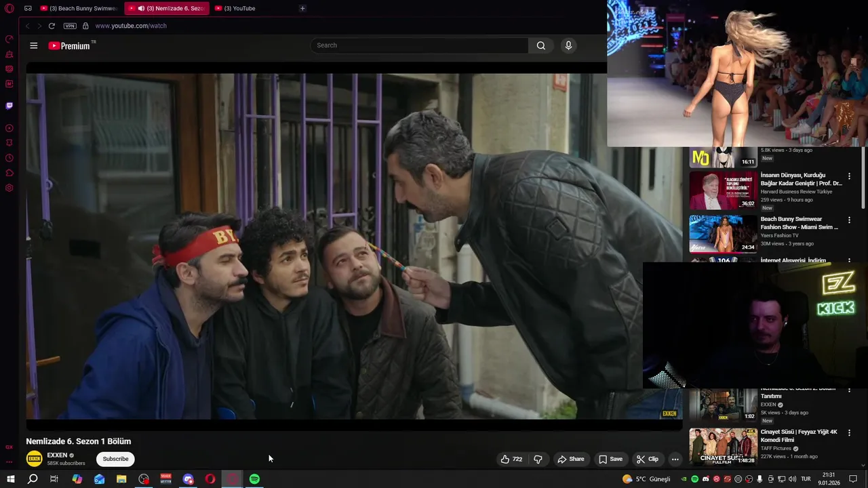Launch Copilot from taskbar

coord(77,479)
